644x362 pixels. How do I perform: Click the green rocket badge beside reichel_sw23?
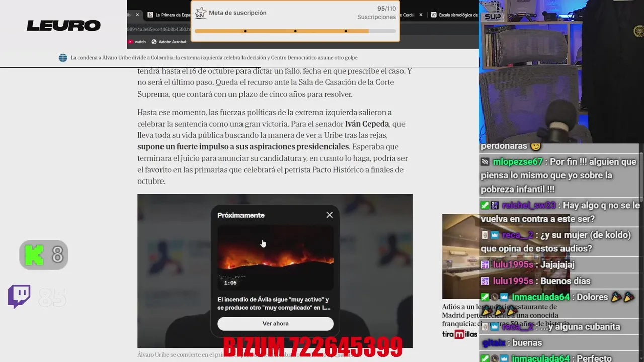coord(485,205)
